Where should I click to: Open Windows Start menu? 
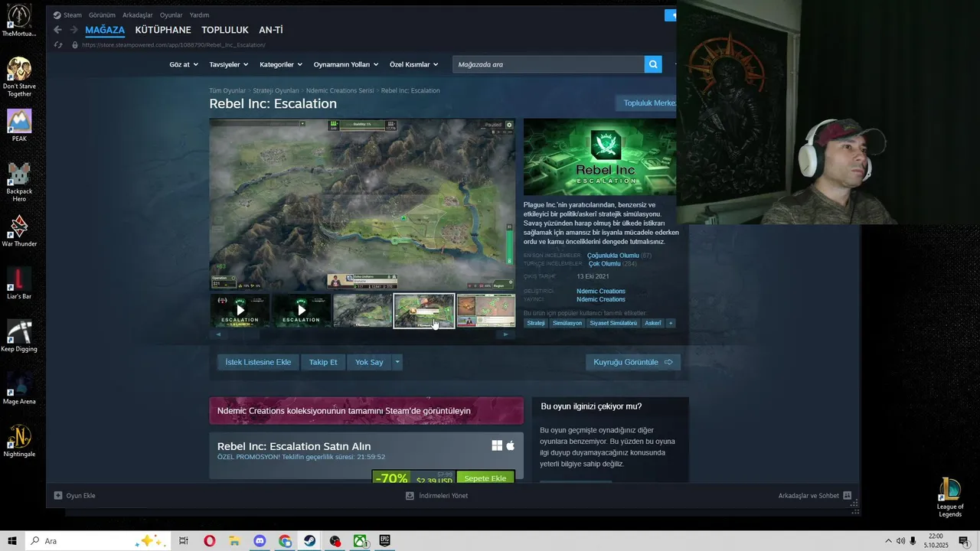[12, 541]
